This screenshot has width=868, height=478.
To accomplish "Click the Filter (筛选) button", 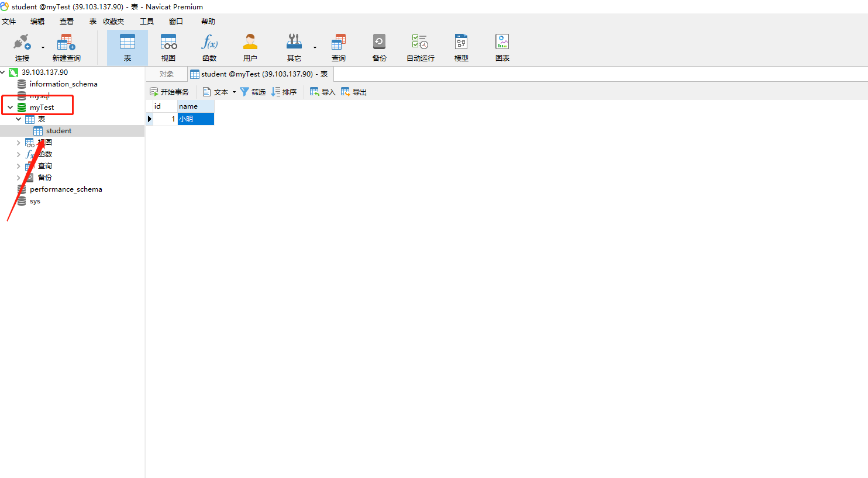I will pos(253,92).
